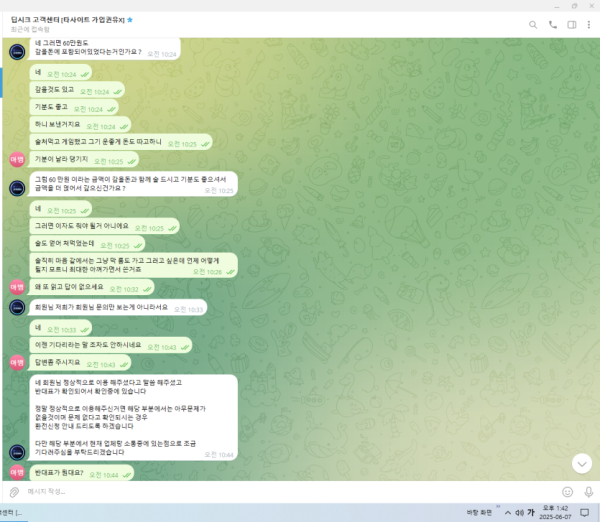The height and width of the screenshot is (522, 600).
Task: Expand hidden system tray icons chevron
Action: (508, 513)
